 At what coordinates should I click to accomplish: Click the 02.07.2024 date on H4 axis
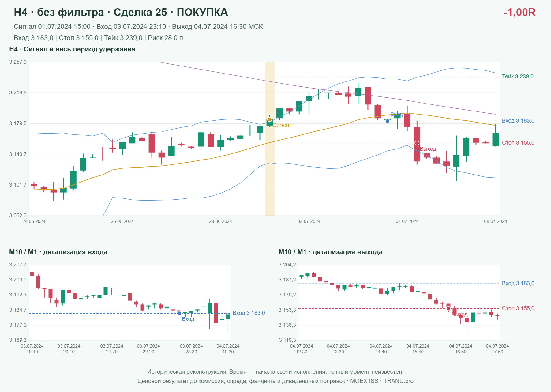pyautogui.click(x=309, y=221)
